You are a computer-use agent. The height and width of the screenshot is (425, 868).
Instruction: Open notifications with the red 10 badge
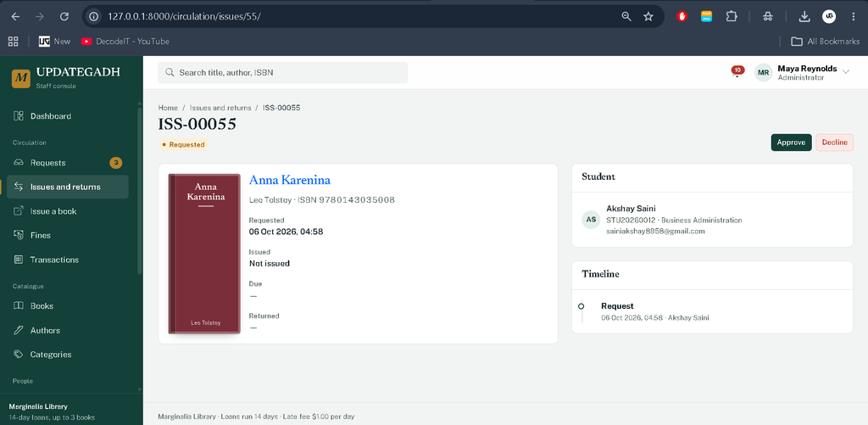[x=737, y=71]
